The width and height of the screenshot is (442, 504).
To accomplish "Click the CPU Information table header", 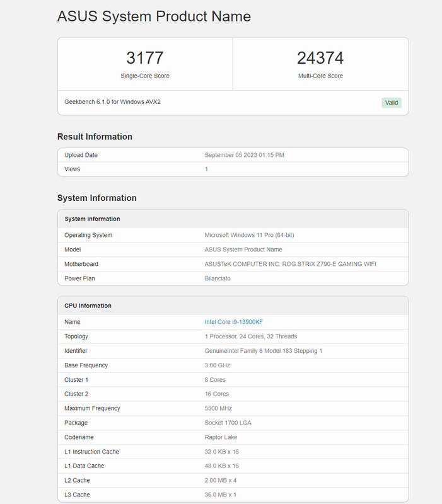I will click(88, 306).
